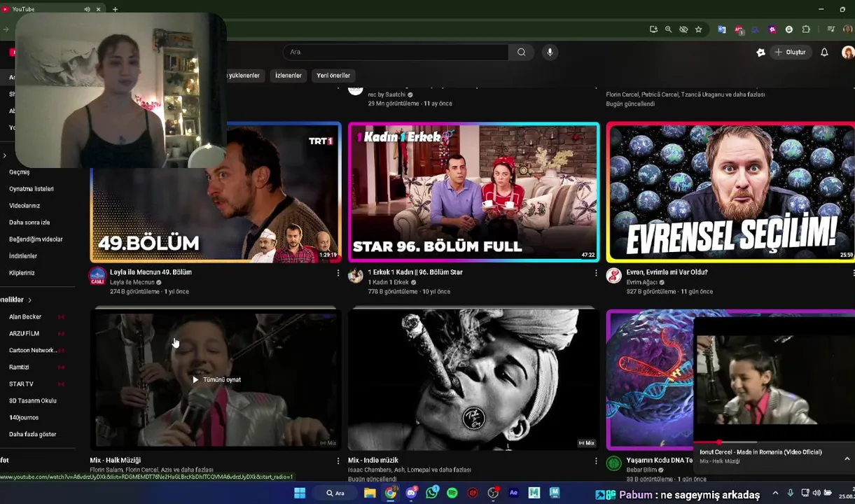
Task: Open a new browser tab
Action: click(115, 9)
